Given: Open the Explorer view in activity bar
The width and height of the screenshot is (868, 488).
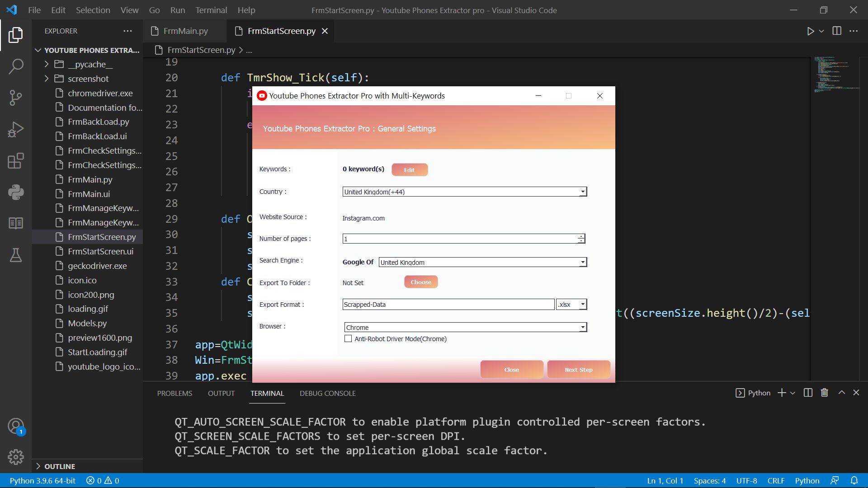Looking at the screenshot, I should (x=15, y=35).
